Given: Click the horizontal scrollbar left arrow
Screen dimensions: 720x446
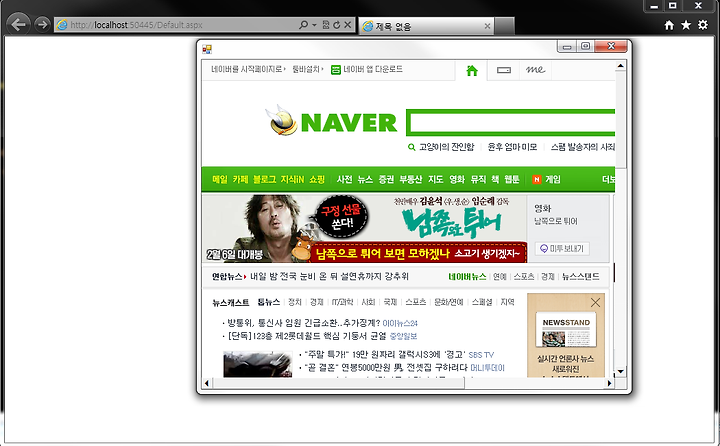Looking at the screenshot, I should (207, 383).
